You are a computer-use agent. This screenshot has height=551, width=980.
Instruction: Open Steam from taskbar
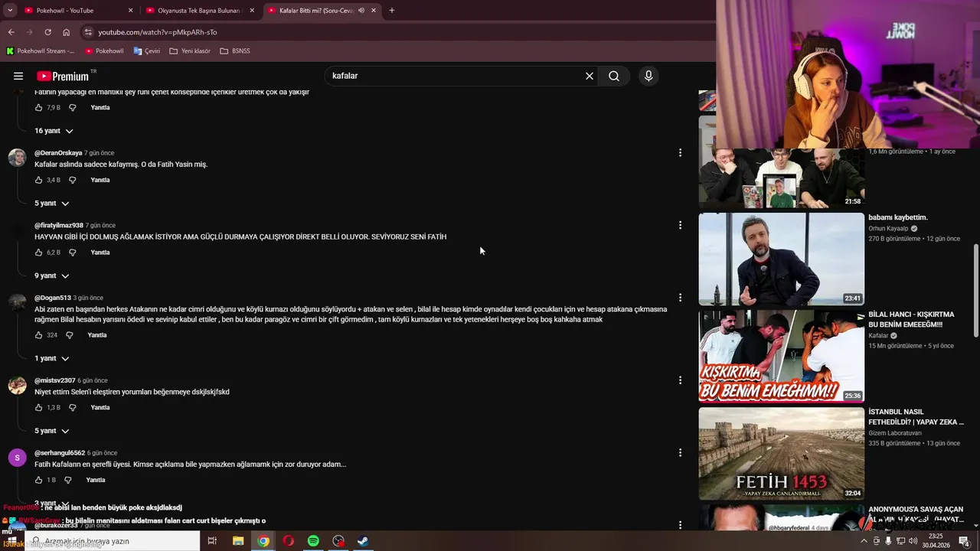(363, 541)
